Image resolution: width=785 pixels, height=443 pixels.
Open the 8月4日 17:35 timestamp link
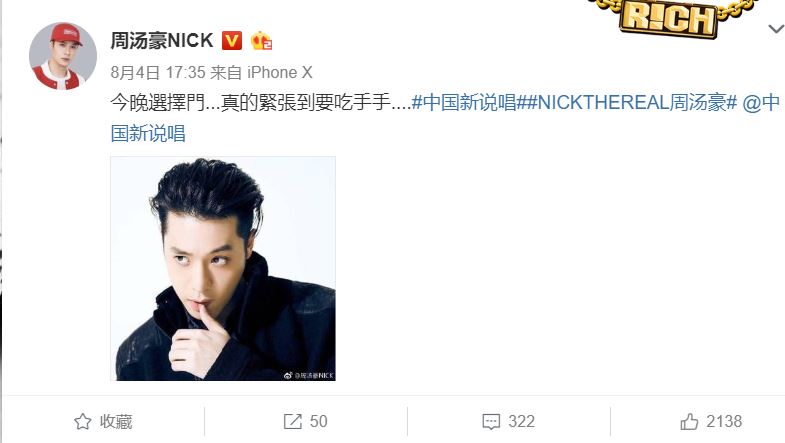pos(158,73)
